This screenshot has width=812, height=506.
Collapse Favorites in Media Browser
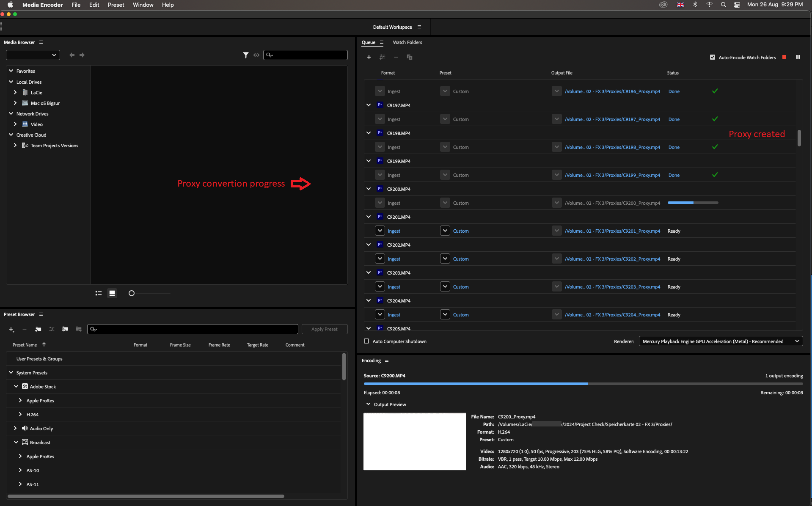click(11, 71)
